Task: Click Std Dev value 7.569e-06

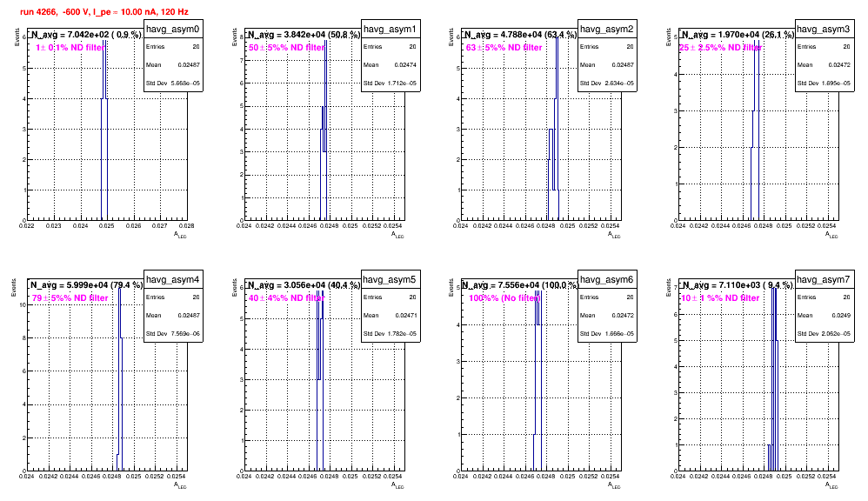Action: coord(185,334)
